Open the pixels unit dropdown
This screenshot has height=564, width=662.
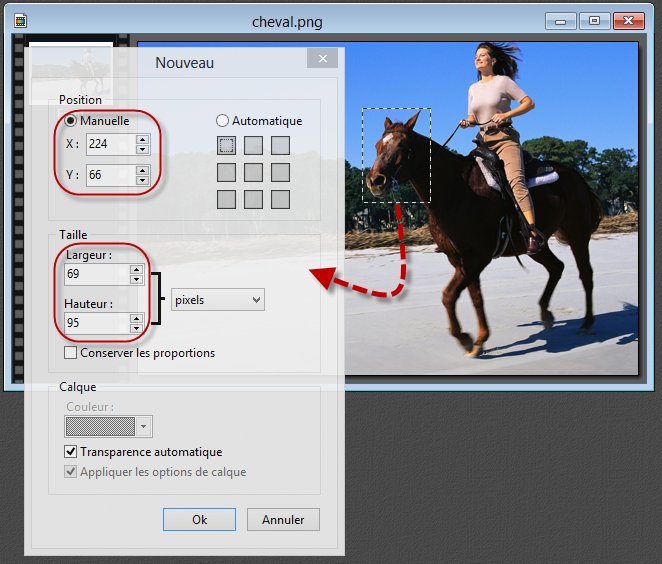tap(218, 300)
